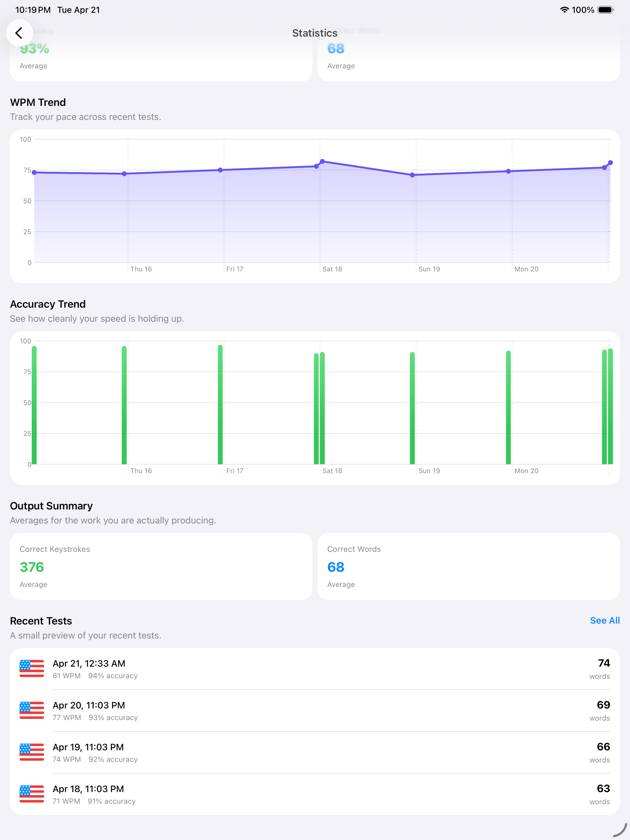630x840 pixels.
Task: Click the 81 WPM value
Action: click(67, 676)
